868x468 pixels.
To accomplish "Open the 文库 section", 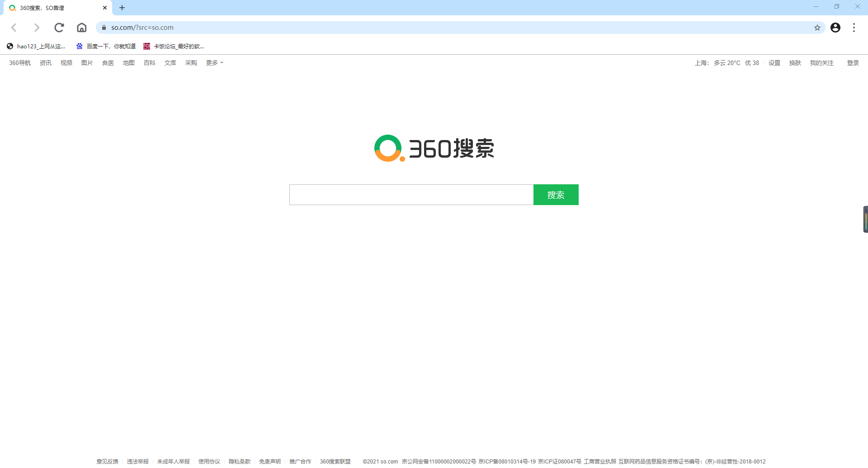I will click(170, 63).
